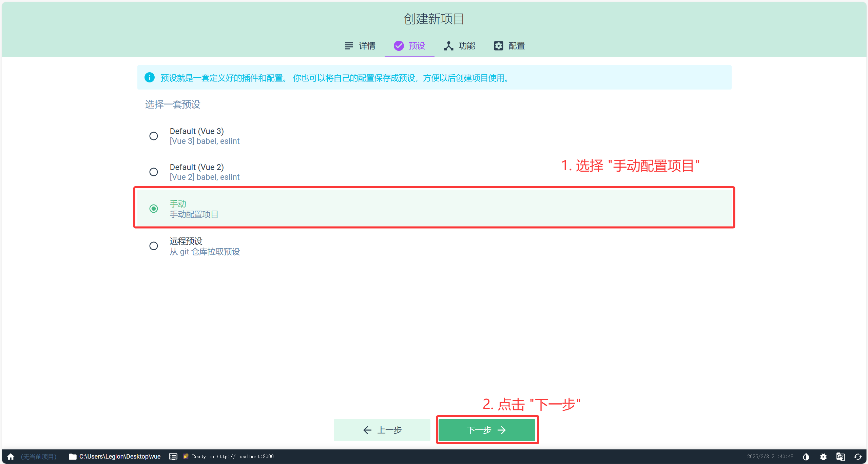This screenshot has width=868, height=464.
Task: Click the 配置 tab gear icon
Action: coord(498,45)
